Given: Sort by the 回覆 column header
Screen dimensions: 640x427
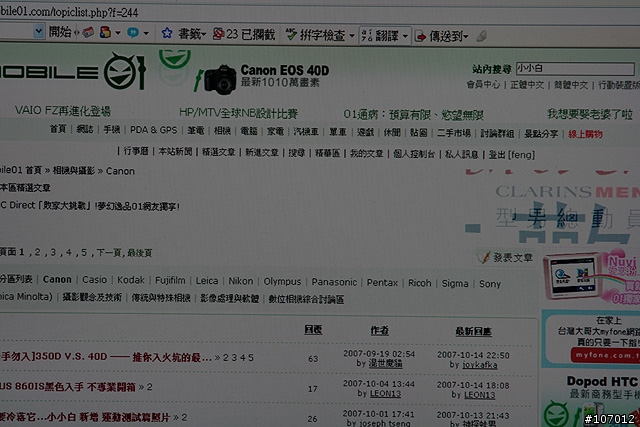Looking at the screenshot, I should pos(313,329).
